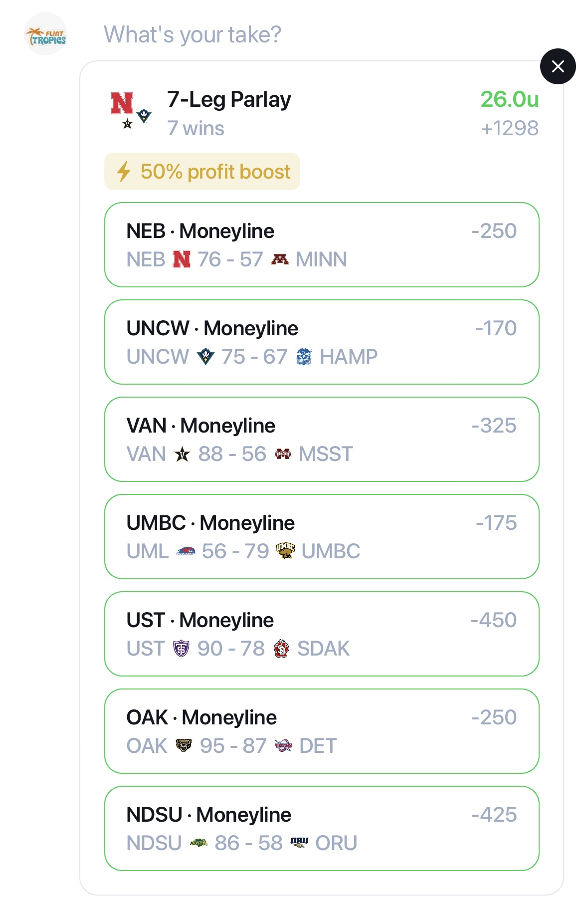Click the Nebraska N logo in NEB leg
The image size is (588, 911).
[182, 259]
